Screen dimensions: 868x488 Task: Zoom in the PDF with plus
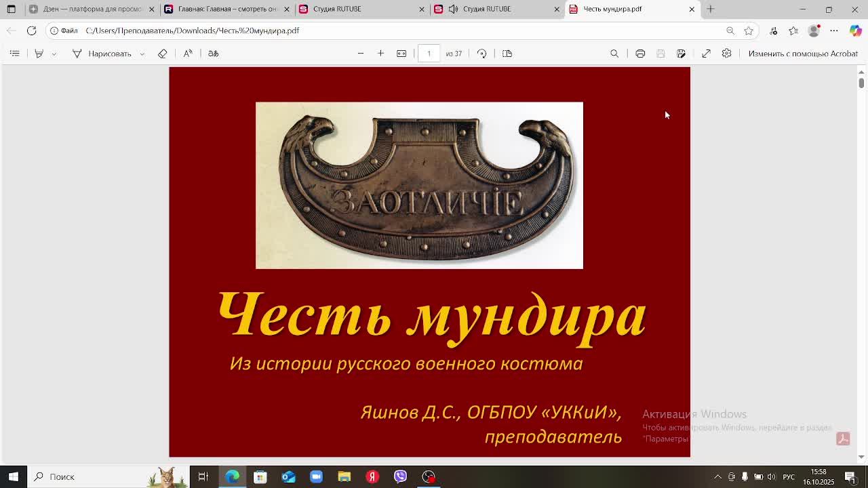(x=380, y=54)
